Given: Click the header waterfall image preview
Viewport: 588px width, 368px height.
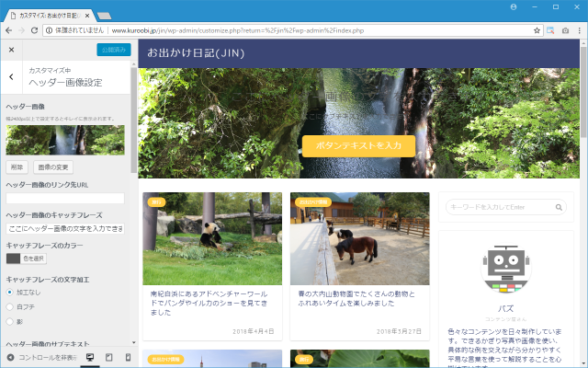Looking at the screenshot, I should point(358,123).
